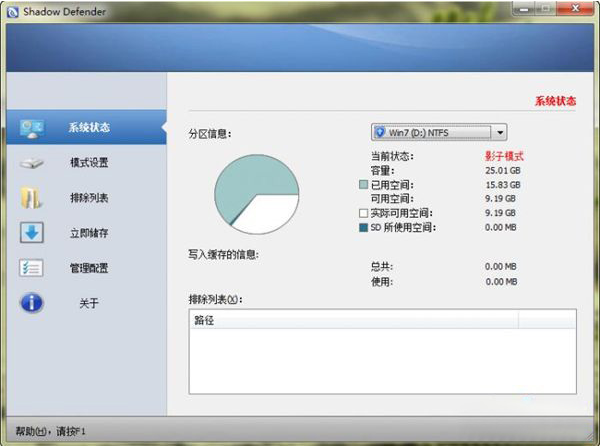Click the partition usage pie chart
This screenshot has height=448, width=601.
coord(256,195)
